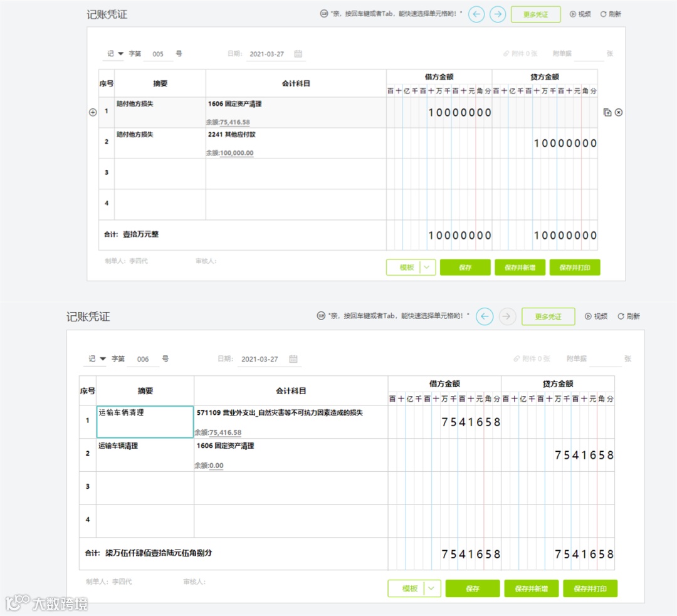Viewport: 677px width, 616px height.
Task: Open calendar icon beside date in voucher 006
Action: (x=293, y=358)
